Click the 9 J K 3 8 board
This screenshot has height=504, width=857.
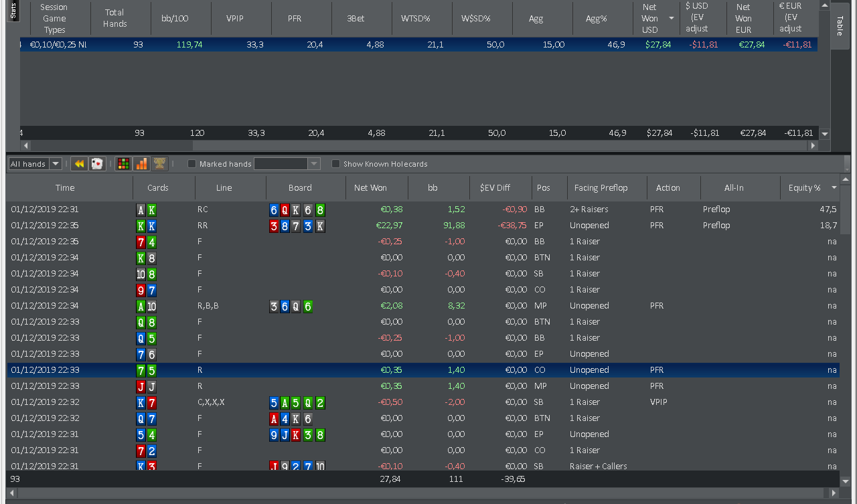pyautogui.click(x=297, y=434)
